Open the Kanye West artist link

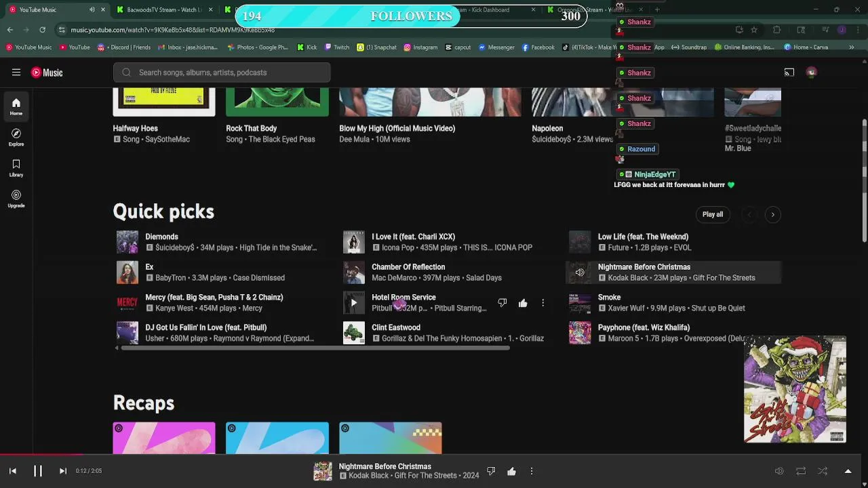[174, 308]
